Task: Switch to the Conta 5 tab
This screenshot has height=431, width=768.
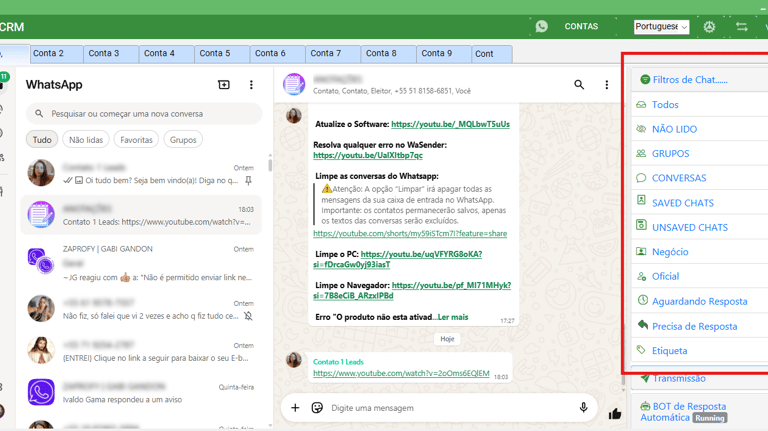Action: pyautogui.click(x=223, y=53)
